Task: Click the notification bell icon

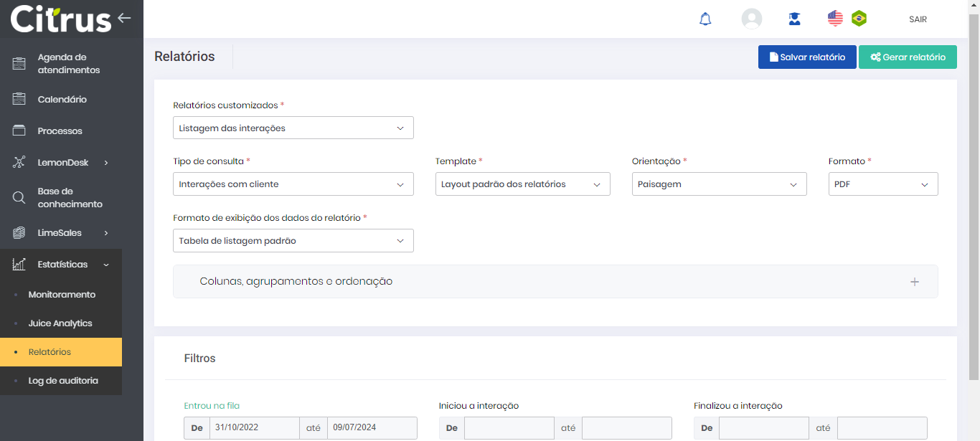Action: (x=705, y=19)
